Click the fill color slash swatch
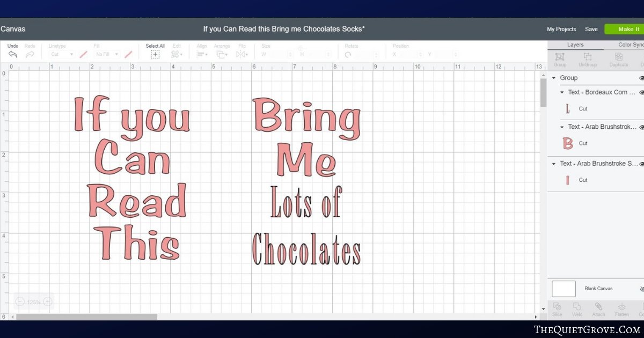Viewport: 644px width, 338px height. [x=128, y=54]
